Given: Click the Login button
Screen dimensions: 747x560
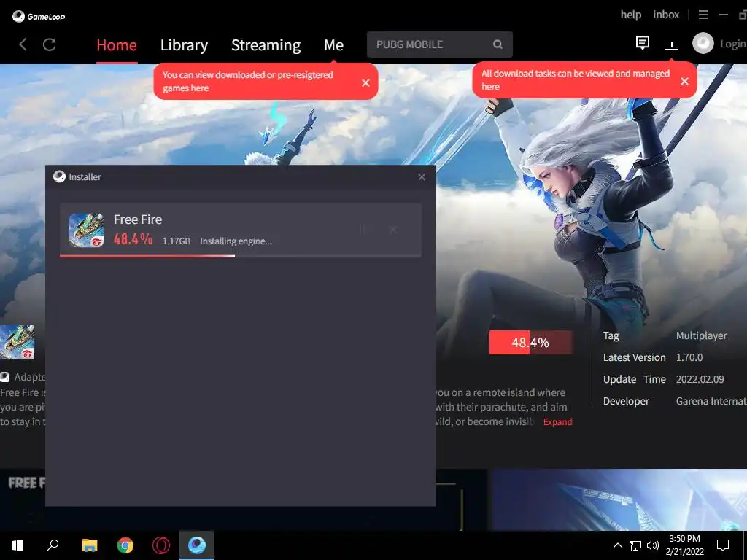Looking at the screenshot, I should [x=732, y=44].
